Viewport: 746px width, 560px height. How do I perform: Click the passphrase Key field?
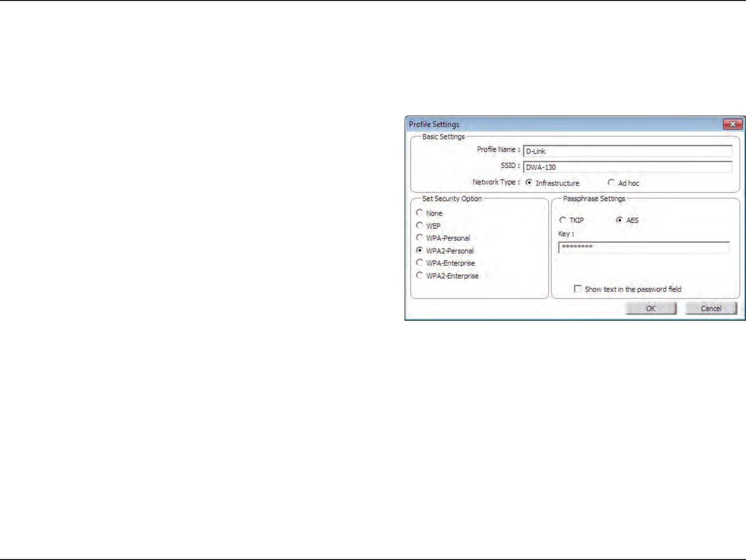[644, 247]
